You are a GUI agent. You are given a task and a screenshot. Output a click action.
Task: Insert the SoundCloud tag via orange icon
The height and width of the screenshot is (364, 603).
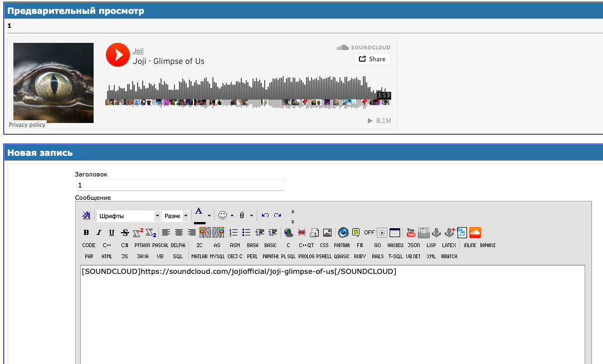(475, 232)
